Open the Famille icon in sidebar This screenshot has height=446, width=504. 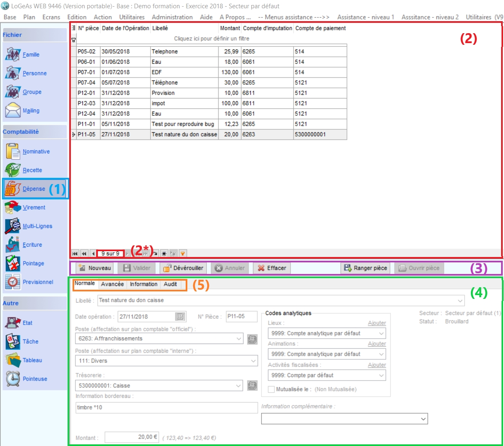pos(13,54)
